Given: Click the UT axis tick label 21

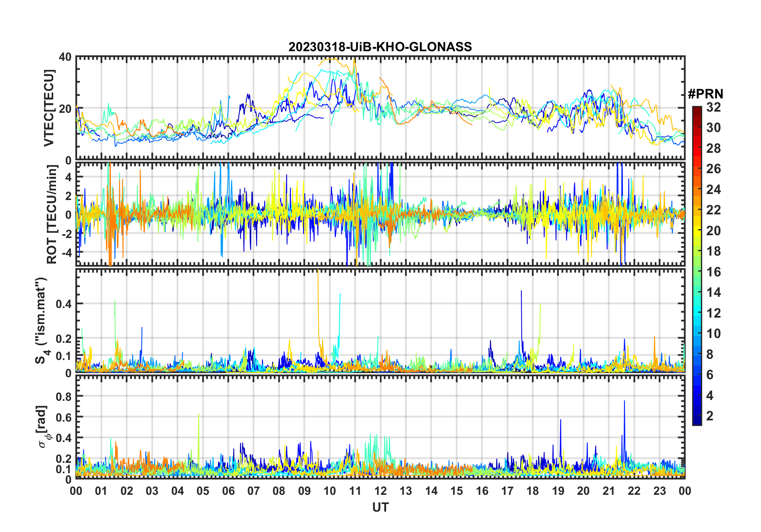Looking at the screenshot, I should pos(609,491).
